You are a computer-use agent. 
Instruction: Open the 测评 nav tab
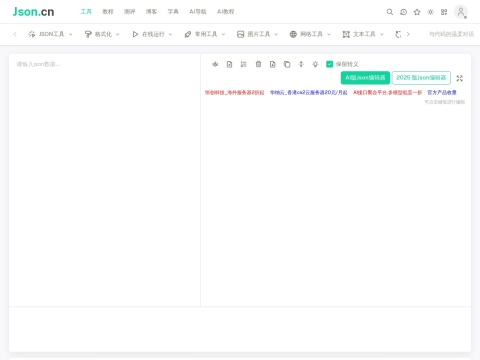pos(129,12)
